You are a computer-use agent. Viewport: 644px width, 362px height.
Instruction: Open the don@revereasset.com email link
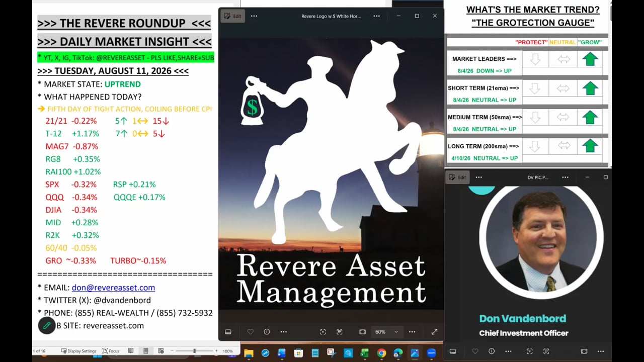(113, 288)
